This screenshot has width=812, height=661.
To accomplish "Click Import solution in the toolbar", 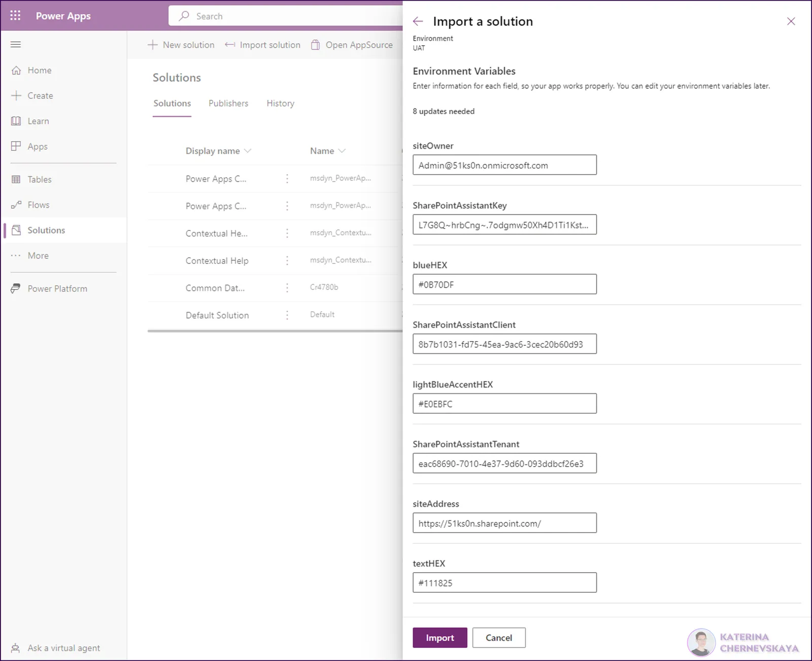I will click(x=262, y=45).
